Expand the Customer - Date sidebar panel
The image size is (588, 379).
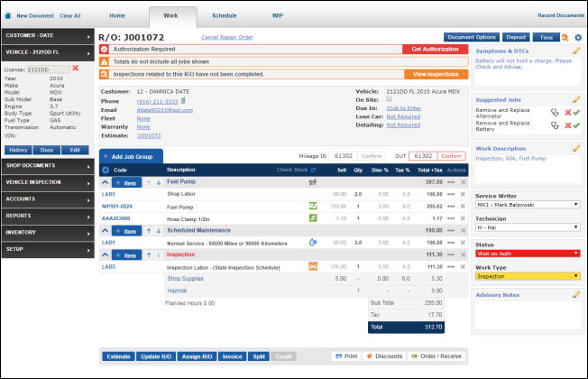(48, 36)
